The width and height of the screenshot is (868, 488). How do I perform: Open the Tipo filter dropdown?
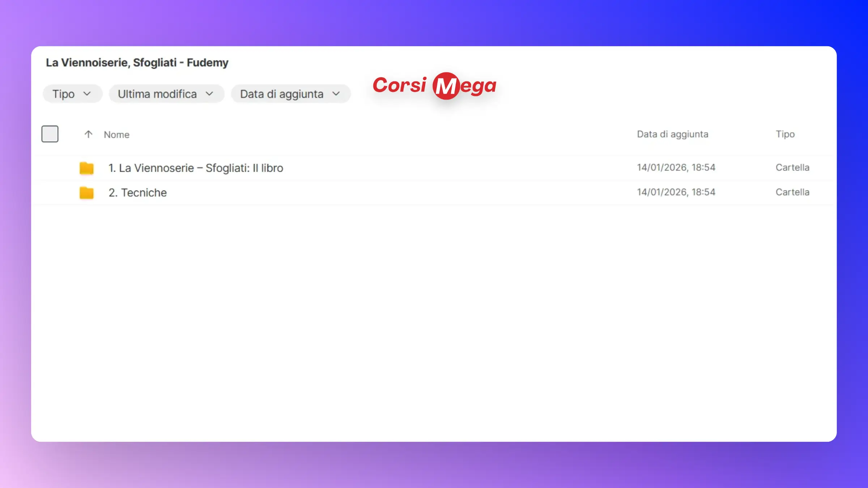[x=64, y=94]
